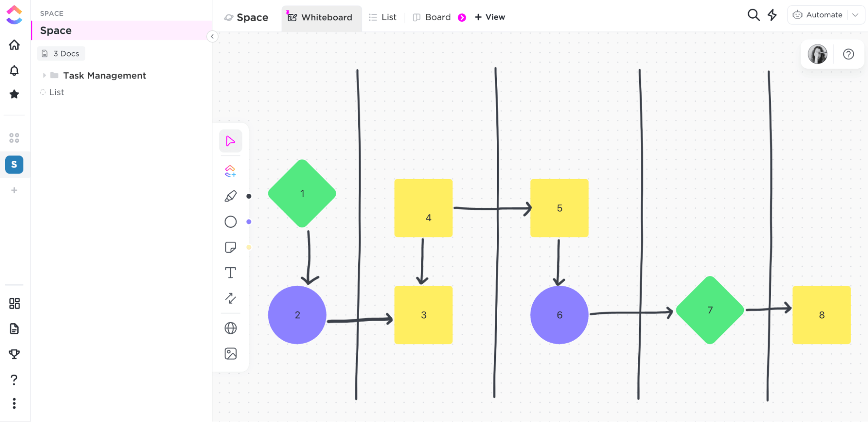Collapse the sidebar with the chevron
Image resolution: width=868 pixels, height=422 pixels.
coord(212,37)
